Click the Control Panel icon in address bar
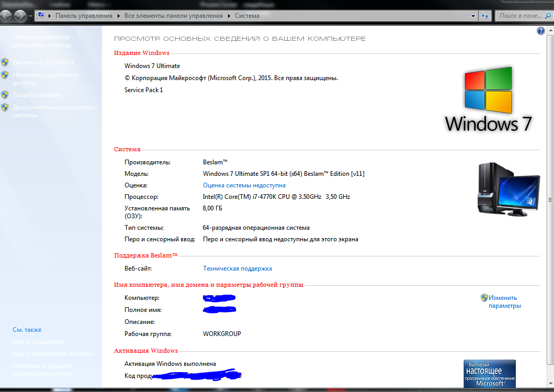Screen dimensions: 554x392 41,16
